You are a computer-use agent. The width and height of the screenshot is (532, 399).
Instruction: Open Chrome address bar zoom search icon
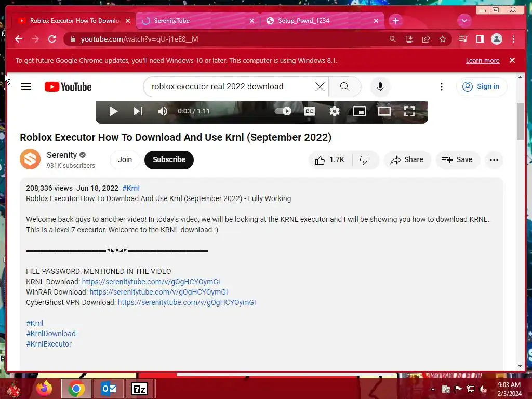coord(393,39)
